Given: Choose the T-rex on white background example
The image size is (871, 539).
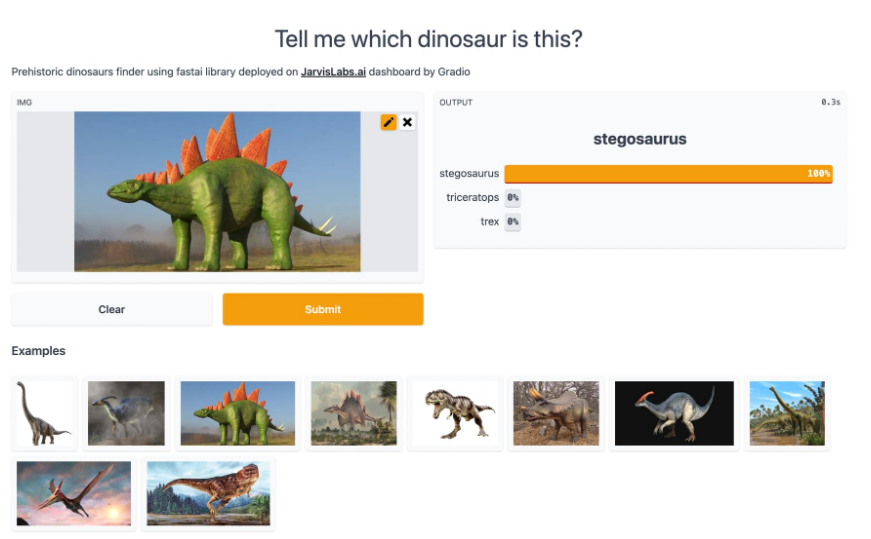Looking at the screenshot, I should click(x=455, y=413).
